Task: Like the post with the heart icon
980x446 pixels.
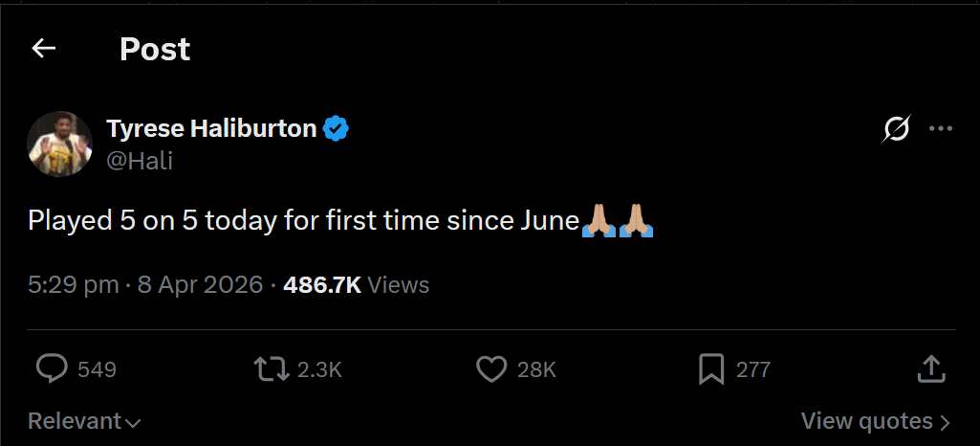Action: point(491,369)
